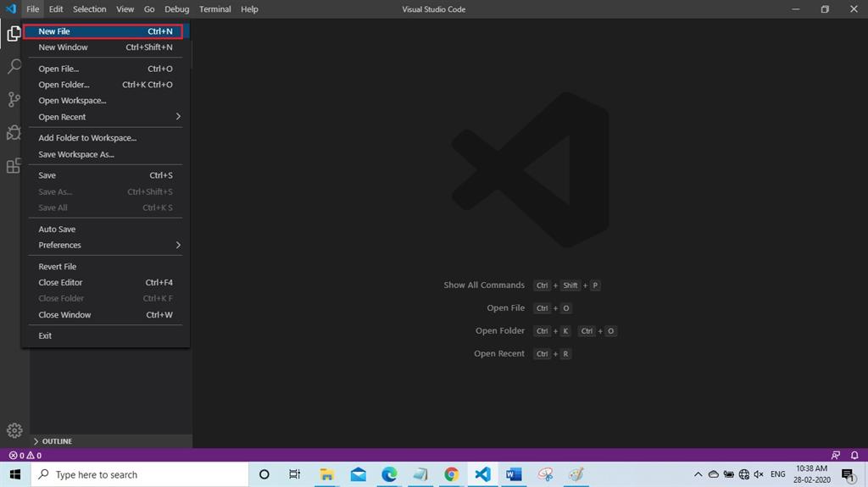Open the feedback icon in status bar
The height and width of the screenshot is (487, 868).
tap(835, 455)
